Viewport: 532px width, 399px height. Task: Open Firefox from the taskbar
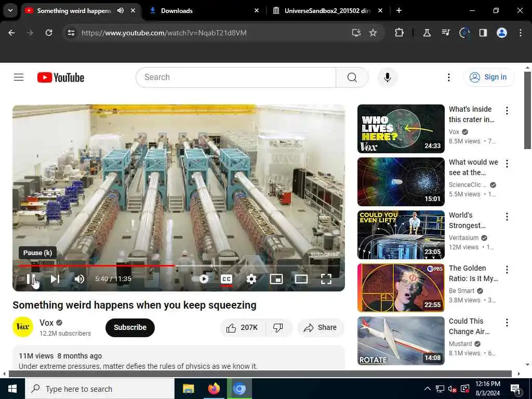pyautogui.click(x=214, y=389)
